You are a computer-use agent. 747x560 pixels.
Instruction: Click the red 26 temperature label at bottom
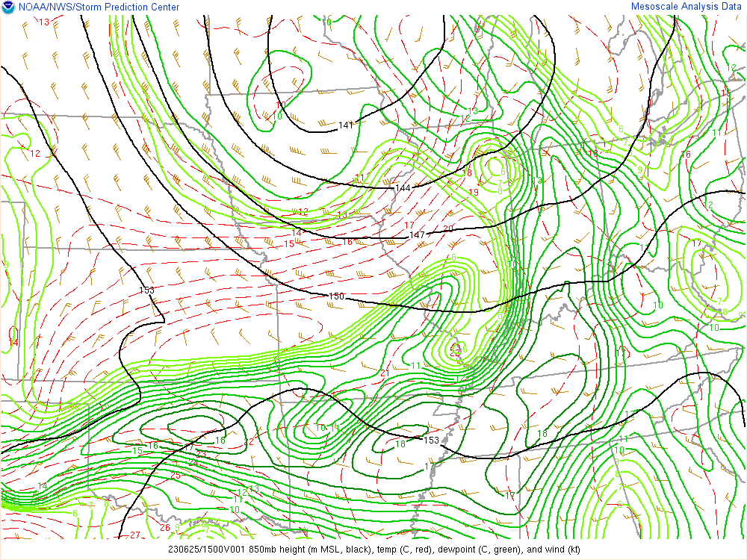click(x=166, y=527)
